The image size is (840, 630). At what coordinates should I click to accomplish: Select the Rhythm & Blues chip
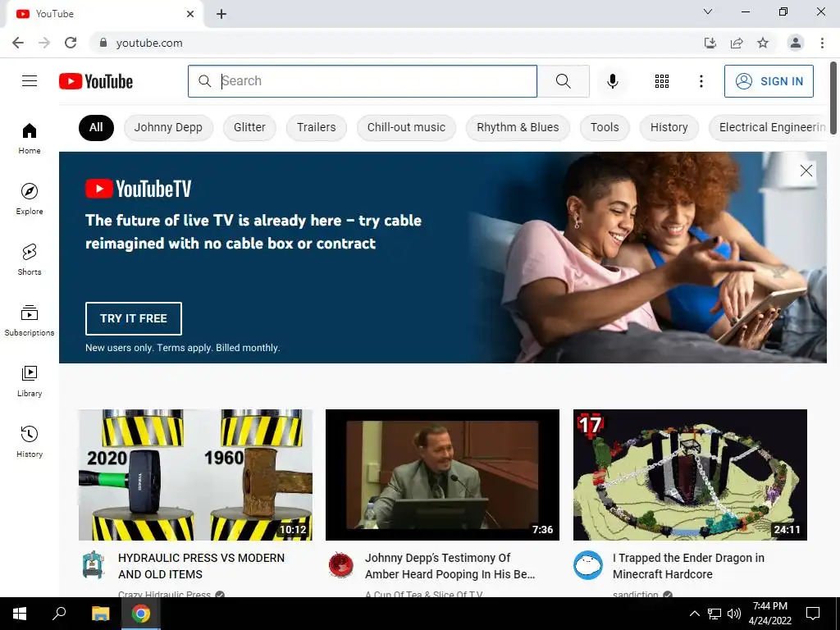(x=518, y=127)
